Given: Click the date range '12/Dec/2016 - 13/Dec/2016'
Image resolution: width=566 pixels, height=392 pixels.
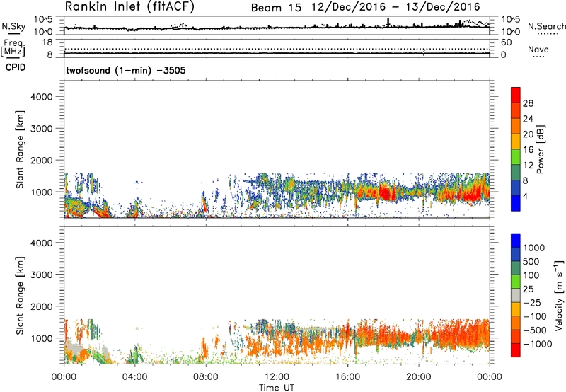Looking at the screenshot, I should pyautogui.click(x=396, y=7).
